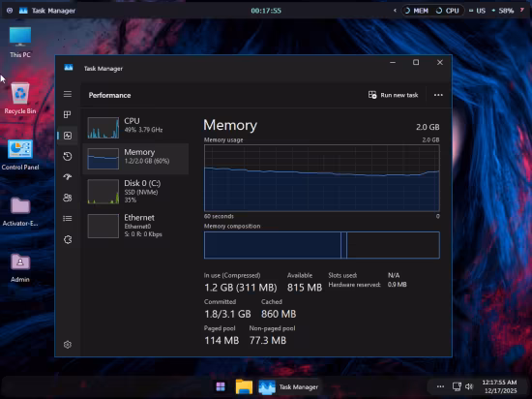Open the Users page sidebar icon
Image resolution: width=532 pixels, height=399 pixels.
tap(68, 198)
